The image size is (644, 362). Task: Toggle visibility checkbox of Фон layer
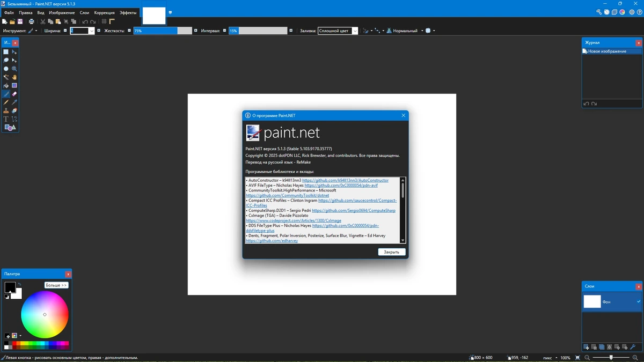[x=639, y=301]
